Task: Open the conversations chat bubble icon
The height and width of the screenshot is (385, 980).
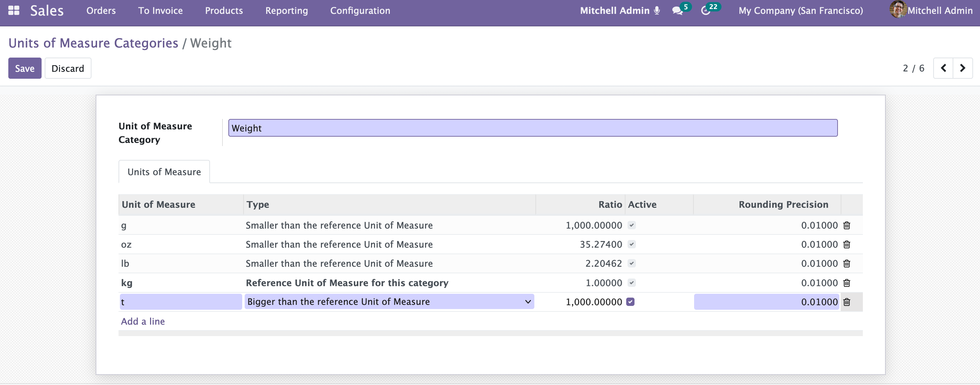Action: [677, 11]
